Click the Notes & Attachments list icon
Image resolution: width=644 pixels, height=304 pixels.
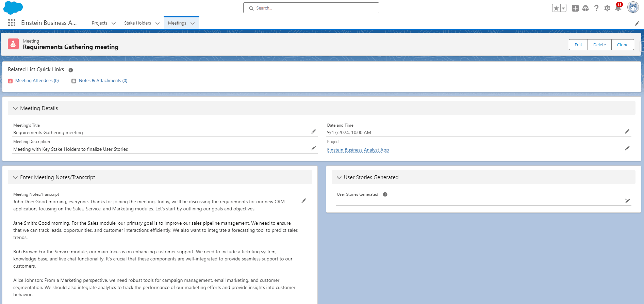pos(74,81)
